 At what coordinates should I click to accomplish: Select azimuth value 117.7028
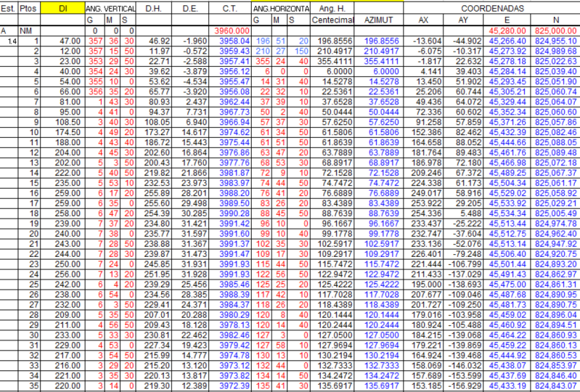(x=381, y=295)
